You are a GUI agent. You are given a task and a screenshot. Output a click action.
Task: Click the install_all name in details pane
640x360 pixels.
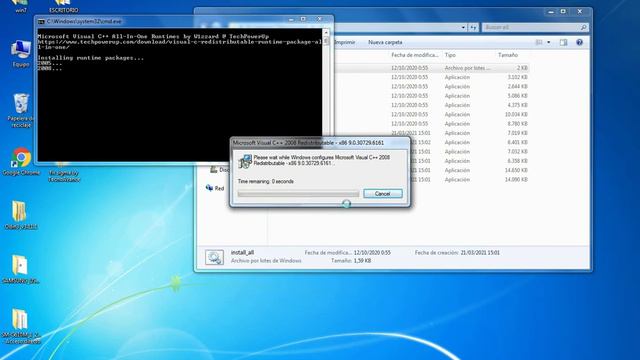[242, 253]
